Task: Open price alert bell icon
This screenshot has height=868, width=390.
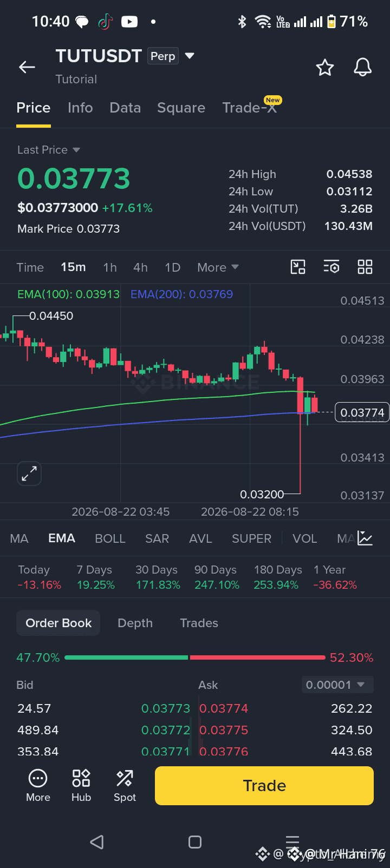Action: (363, 67)
